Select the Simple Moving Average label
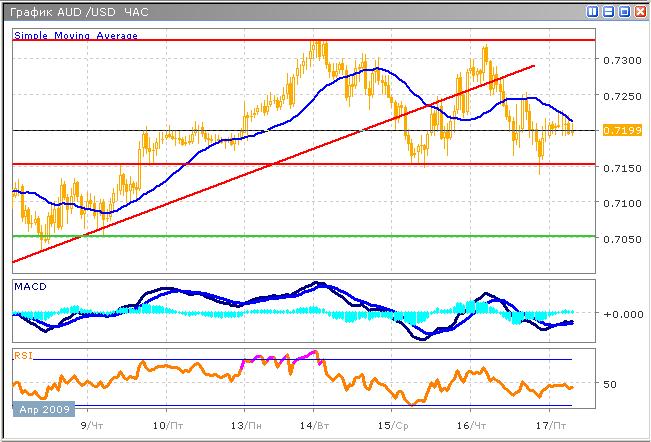Image resolution: width=651 pixels, height=442 pixels. tap(76, 35)
